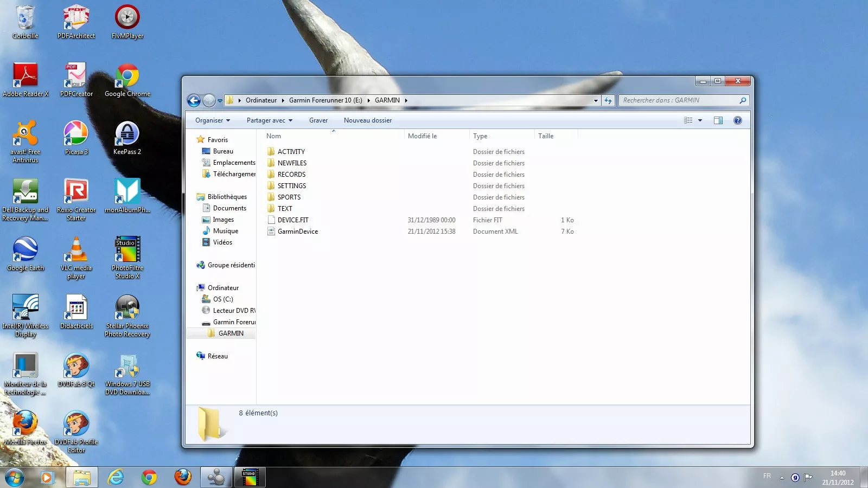Sort files by the 'Modifié le' column
868x488 pixels.
coord(437,136)
